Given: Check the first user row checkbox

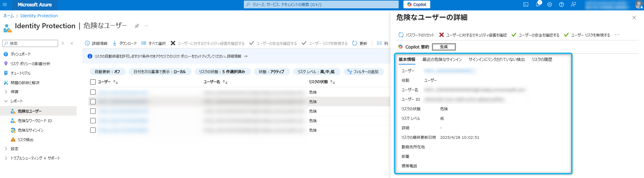Looking at the screenshot, I should (x=93, y=92).
